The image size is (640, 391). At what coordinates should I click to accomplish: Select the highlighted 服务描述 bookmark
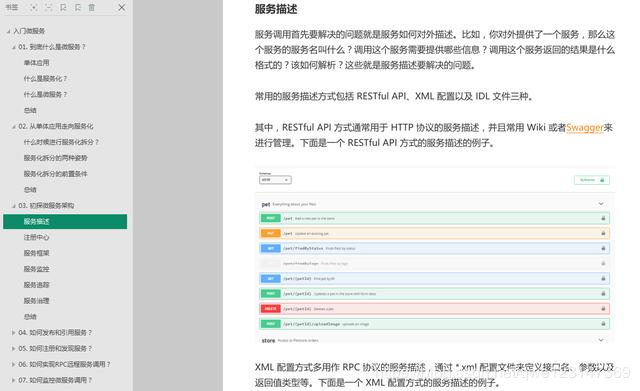(65, 222)
